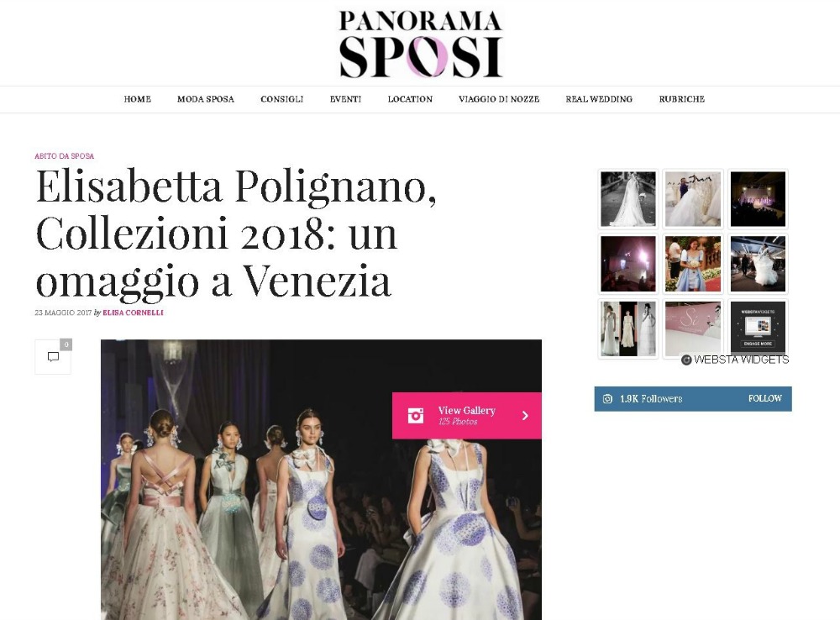The image size is (840, 620).
Task: Click the Follow button on Instagram bar
Action: 765,398
